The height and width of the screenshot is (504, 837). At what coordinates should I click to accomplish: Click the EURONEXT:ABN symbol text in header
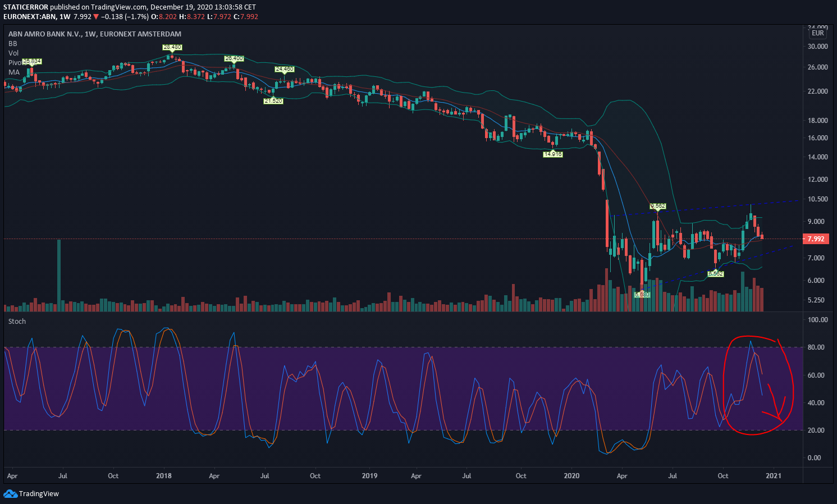pyautogui.click(x=29, y=16)
